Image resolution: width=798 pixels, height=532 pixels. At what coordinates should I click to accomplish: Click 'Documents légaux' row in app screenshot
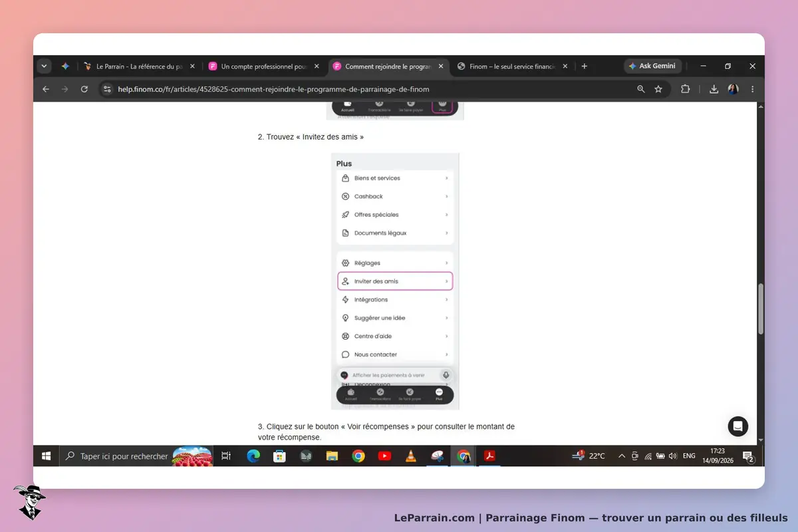click(x=395, y=233)
